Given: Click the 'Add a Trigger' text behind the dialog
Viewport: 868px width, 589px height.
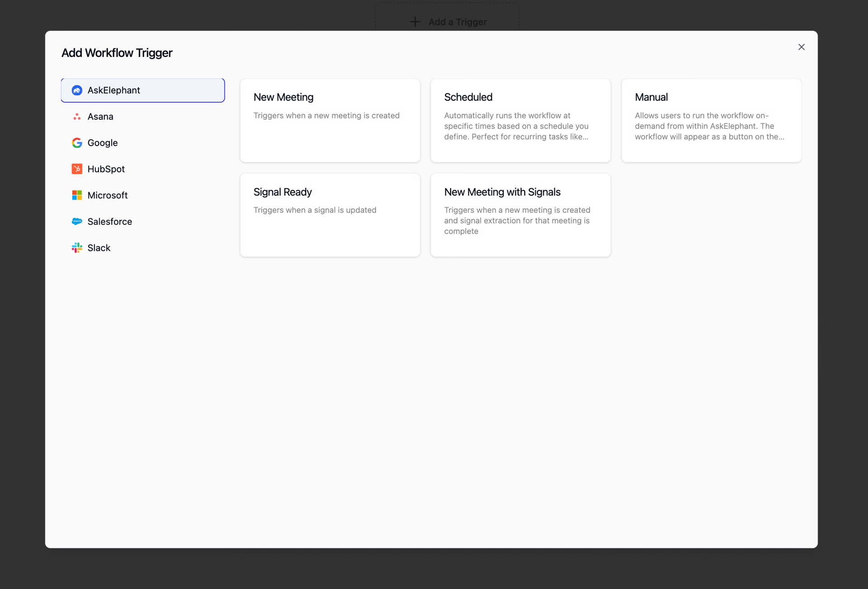Looking at the screenshot, I should [458, 22].
